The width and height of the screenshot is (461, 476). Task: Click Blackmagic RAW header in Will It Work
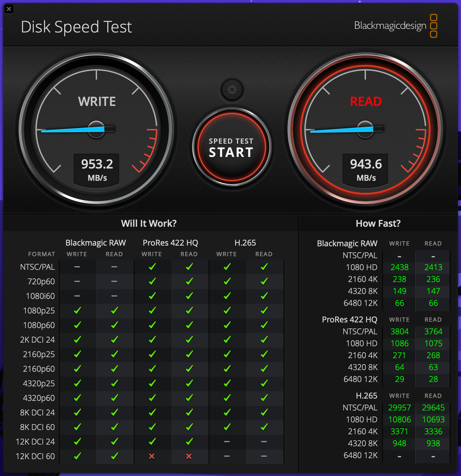point(96,243)
